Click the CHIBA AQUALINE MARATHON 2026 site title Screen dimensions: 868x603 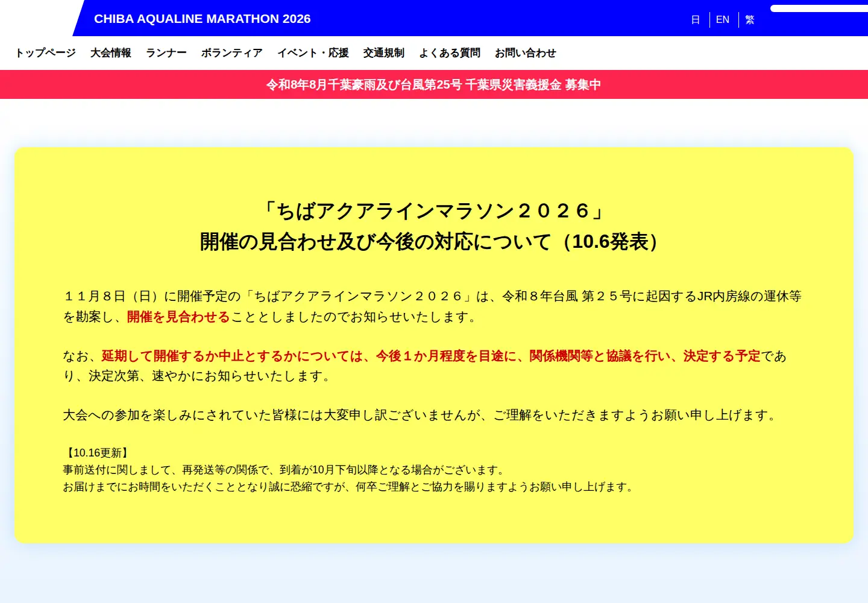click(x=202, y=19)
